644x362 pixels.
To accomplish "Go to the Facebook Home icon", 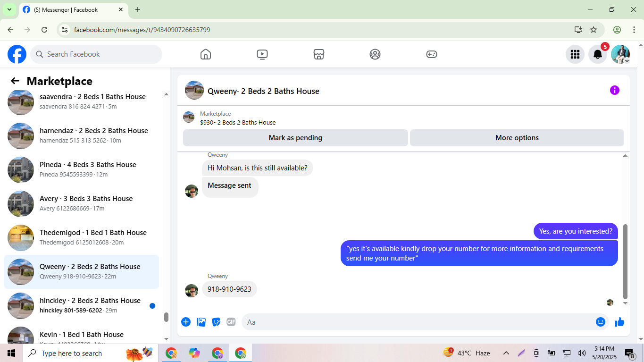I will 206,54.
